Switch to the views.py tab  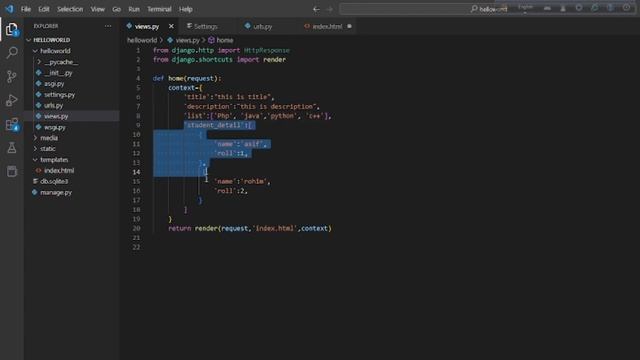(146, 27)
